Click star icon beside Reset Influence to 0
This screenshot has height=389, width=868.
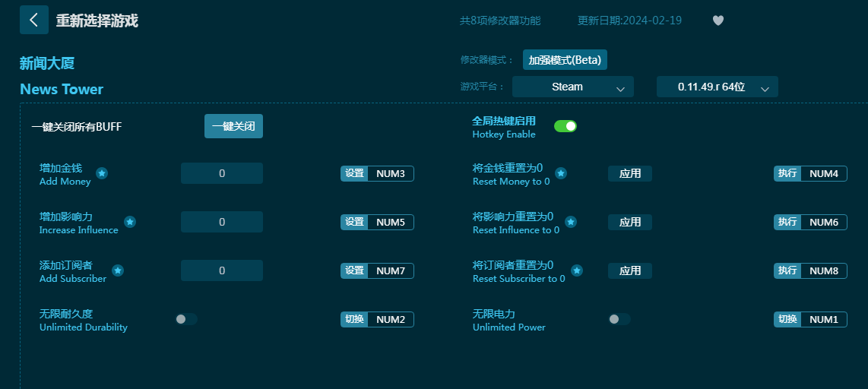(x=571, y=222)
